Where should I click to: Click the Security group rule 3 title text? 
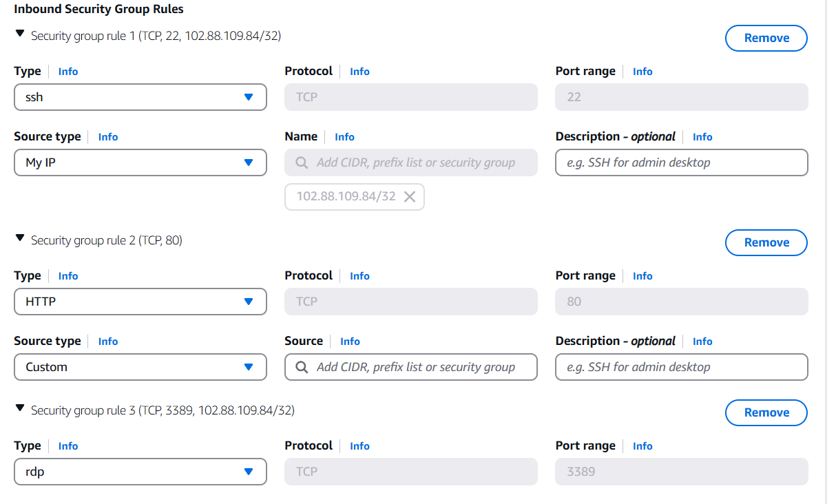pos(163,410)
